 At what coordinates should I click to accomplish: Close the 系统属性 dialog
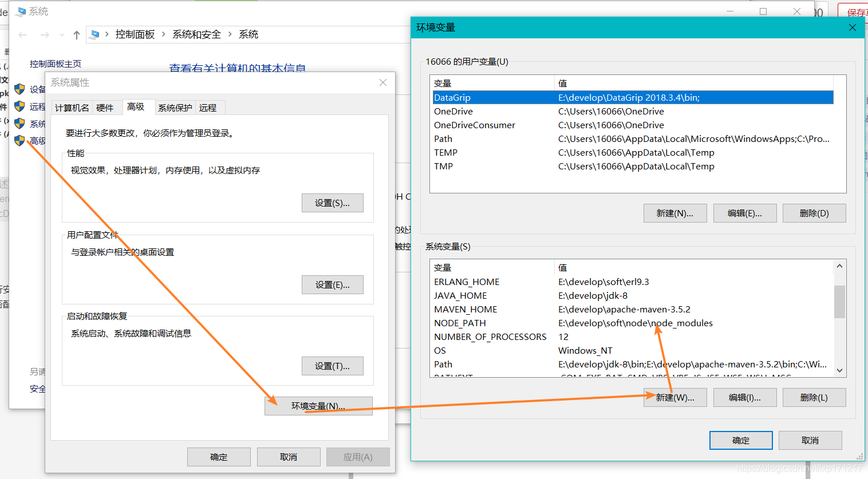pos(383,82)
